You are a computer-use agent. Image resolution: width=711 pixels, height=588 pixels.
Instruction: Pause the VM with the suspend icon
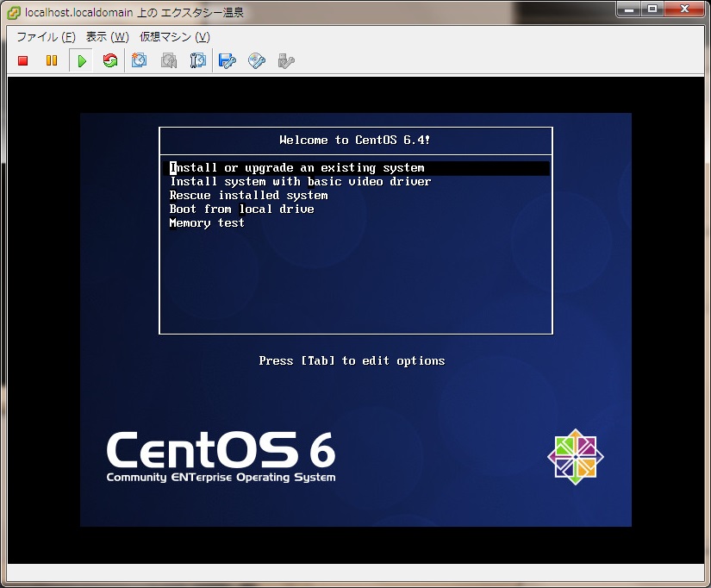[x=52, y=60]
